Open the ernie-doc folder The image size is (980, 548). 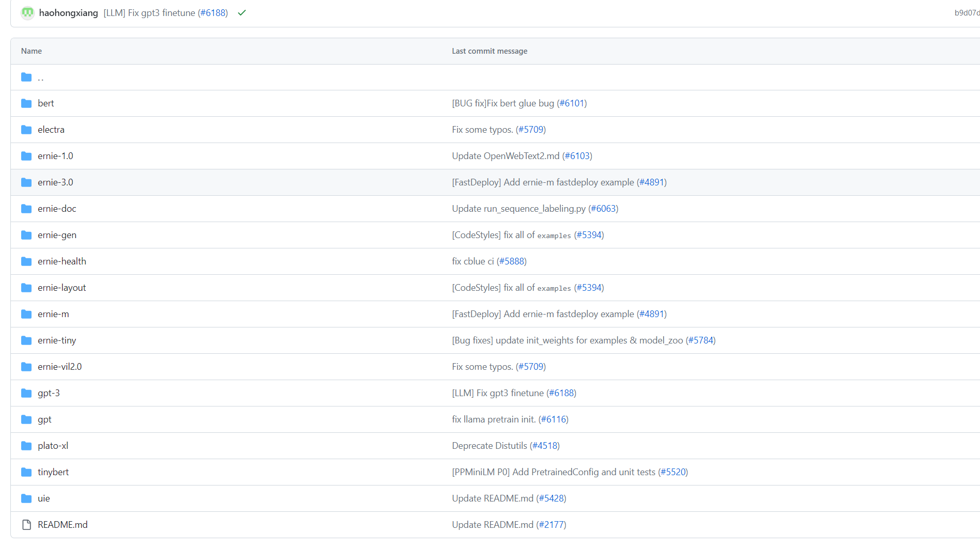coord(57,209)
